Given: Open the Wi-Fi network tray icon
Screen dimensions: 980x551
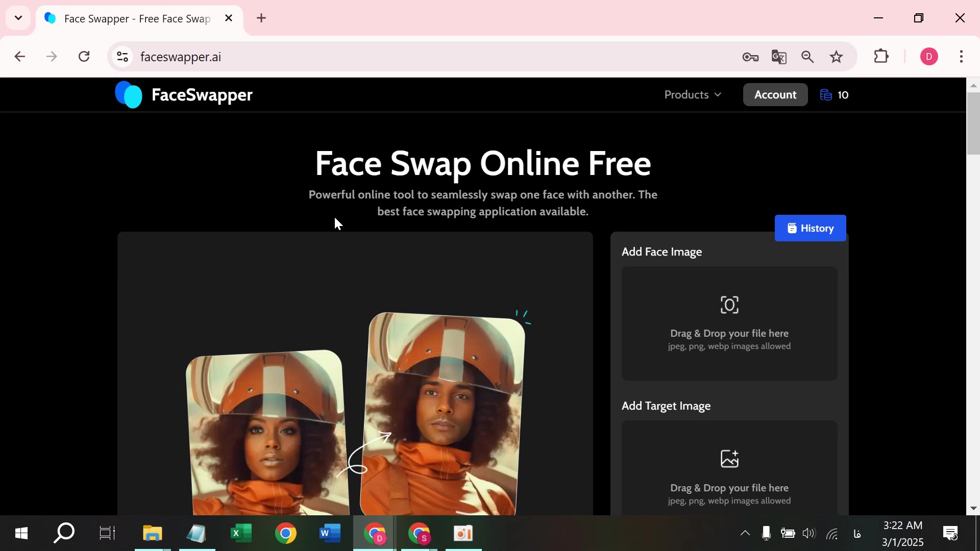Looking at the screenshot, I should 832,534.
